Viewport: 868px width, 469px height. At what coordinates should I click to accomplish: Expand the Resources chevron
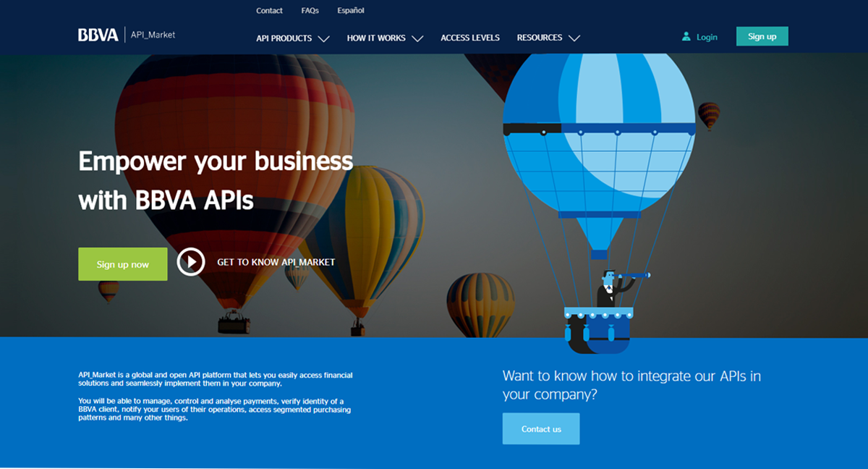[x=574, y=38]
